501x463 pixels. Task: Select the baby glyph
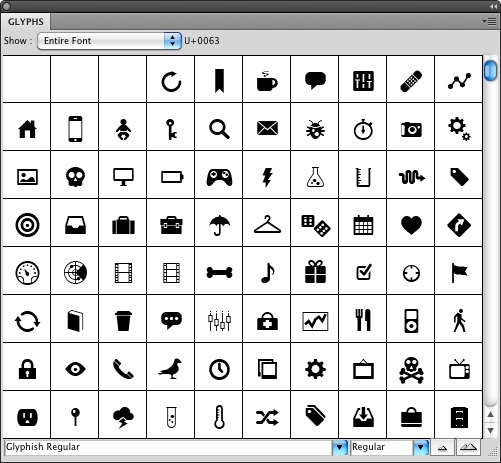pos(123,130)
